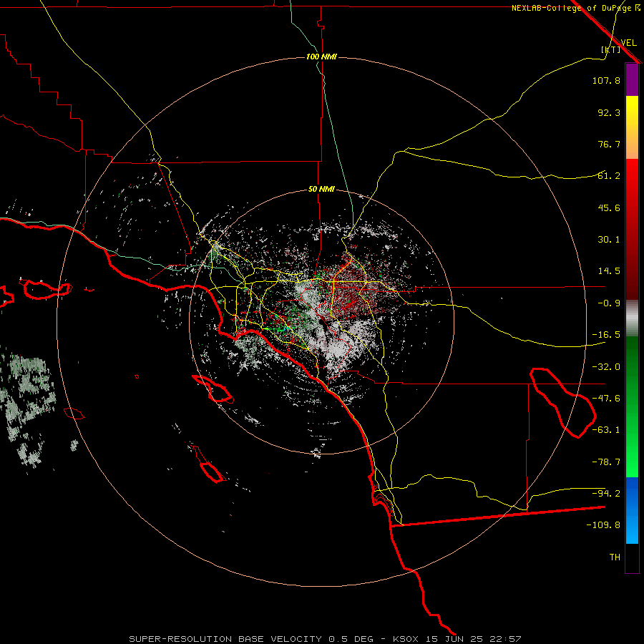Click the 61.2 velocity scale value

609,176
